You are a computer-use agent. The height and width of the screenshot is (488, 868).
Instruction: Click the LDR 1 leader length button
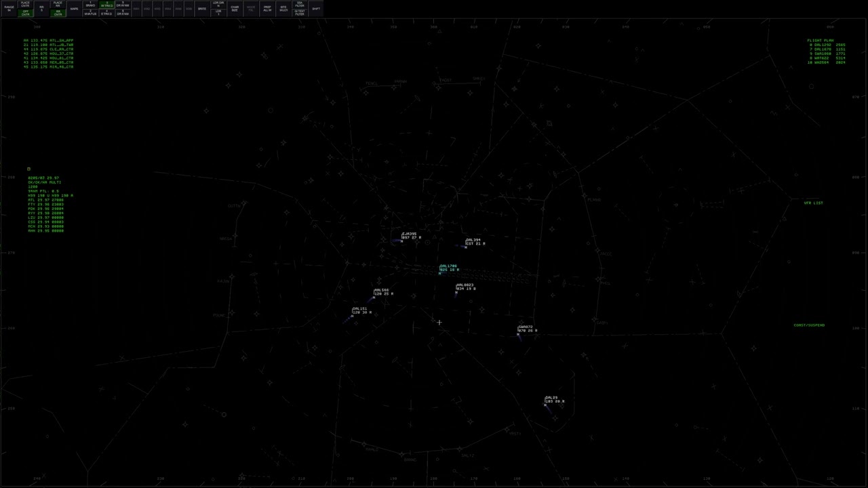coord(218,12)
